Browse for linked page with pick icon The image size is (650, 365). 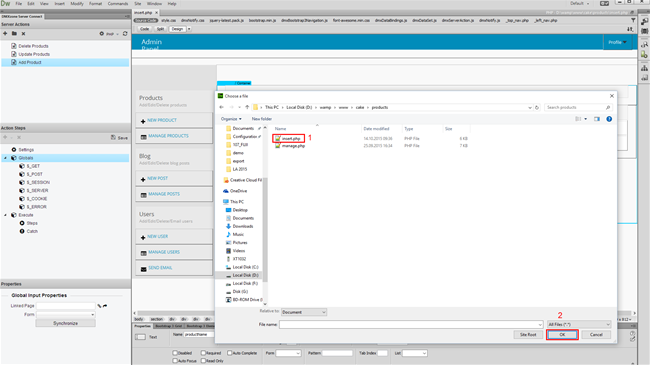pos(99,306)
